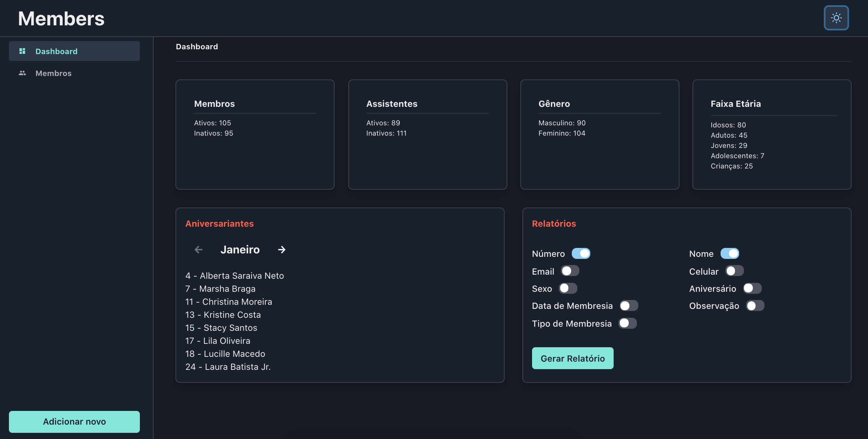Screen dimensions: 868x439
Task: Click the Members app title
Action: tap(61, 18)
